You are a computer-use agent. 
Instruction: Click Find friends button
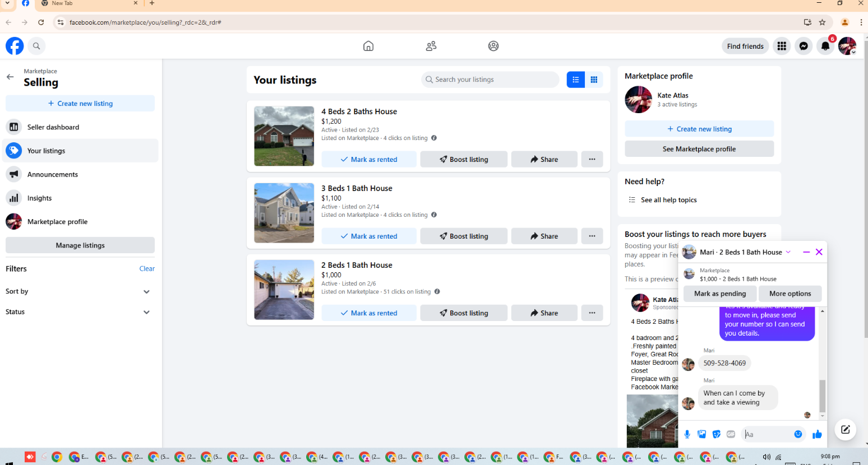click(x=745, y=46)
